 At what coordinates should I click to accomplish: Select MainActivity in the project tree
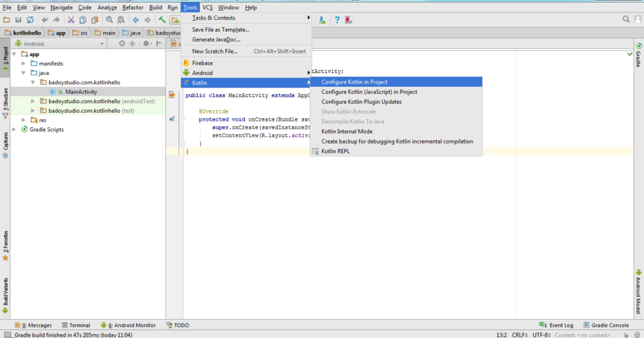tap(80, 92)
